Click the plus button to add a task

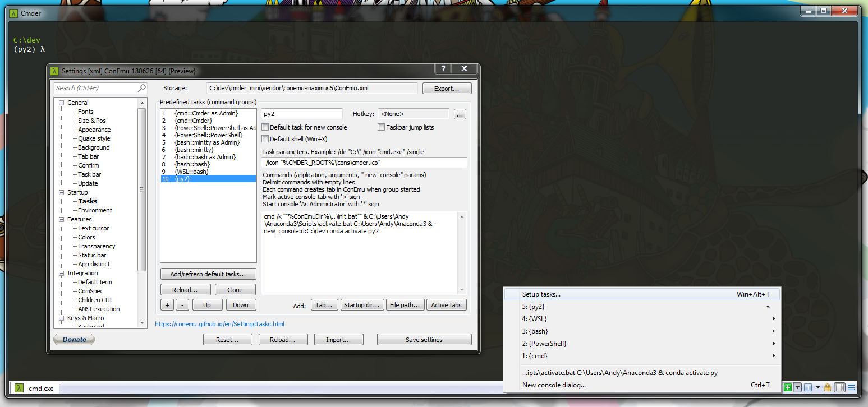tap(167, 305)
